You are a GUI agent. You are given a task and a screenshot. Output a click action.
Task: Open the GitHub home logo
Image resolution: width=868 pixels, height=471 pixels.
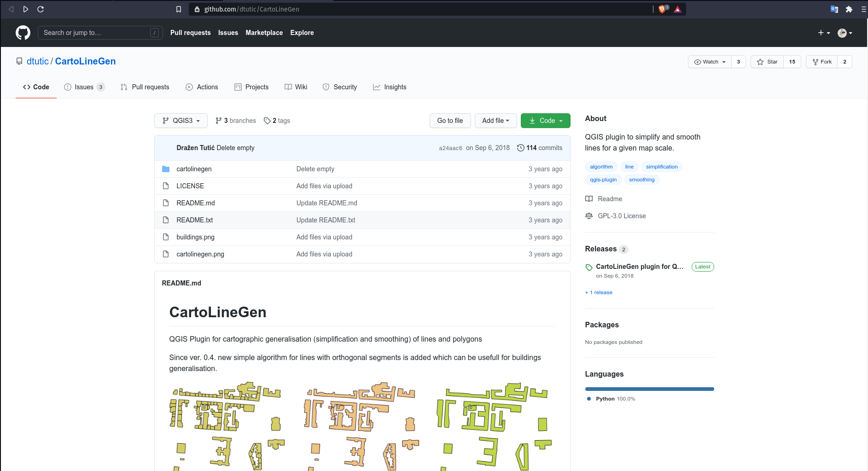click(23, 33)
